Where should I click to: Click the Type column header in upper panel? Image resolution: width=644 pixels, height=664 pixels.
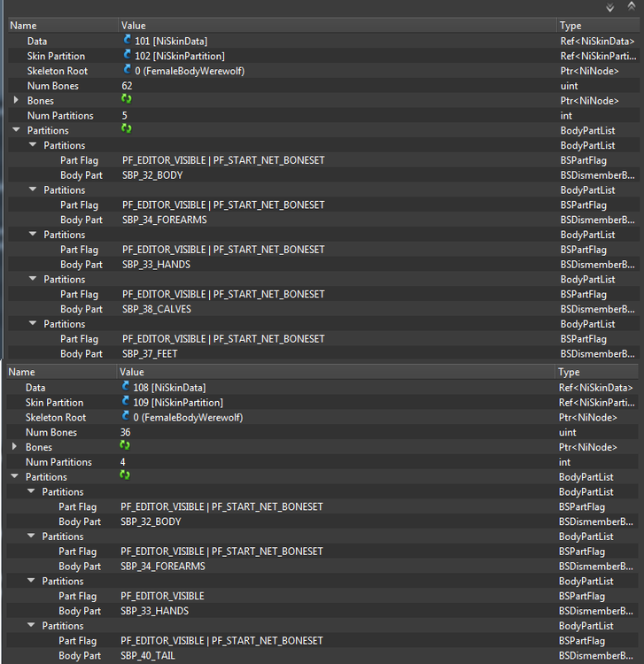coord(598,26)
